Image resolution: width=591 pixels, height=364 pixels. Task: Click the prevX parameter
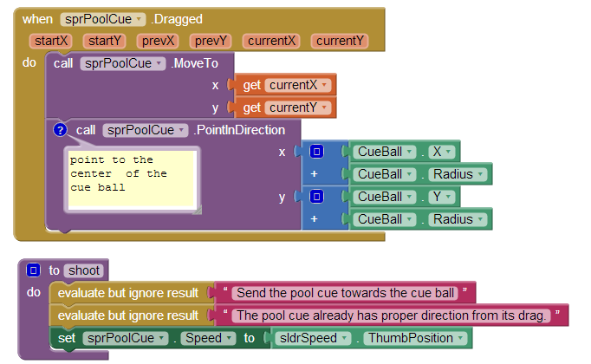158,41
